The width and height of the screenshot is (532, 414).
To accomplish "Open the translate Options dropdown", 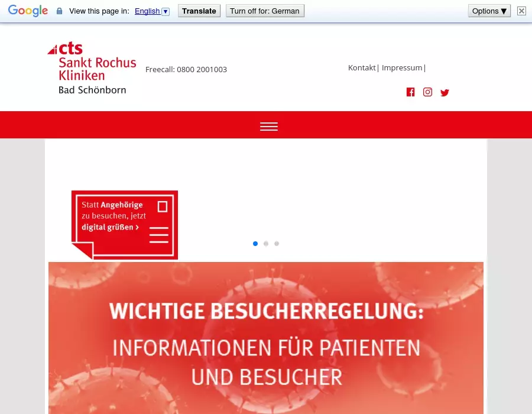I will [x=489, y=11].
